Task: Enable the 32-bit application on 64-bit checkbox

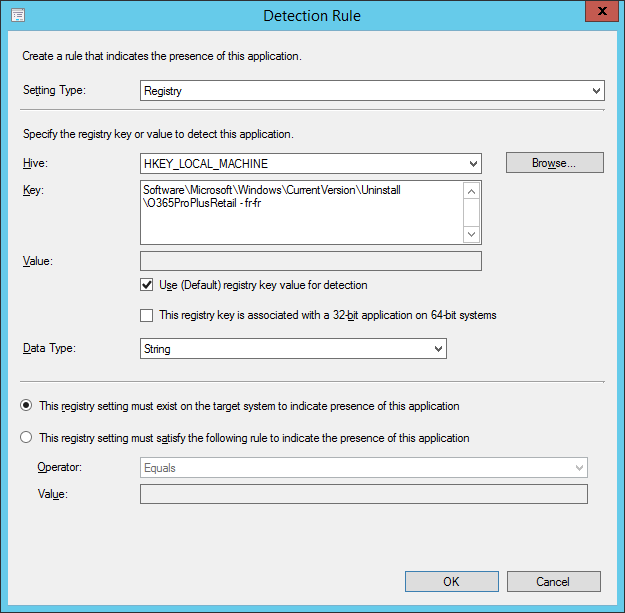Action: 147,315
